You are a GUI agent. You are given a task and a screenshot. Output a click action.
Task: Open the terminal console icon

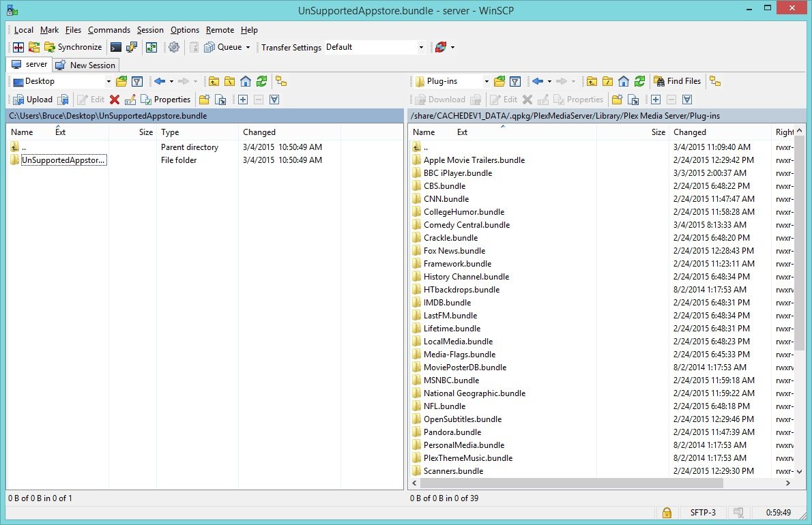116,47
